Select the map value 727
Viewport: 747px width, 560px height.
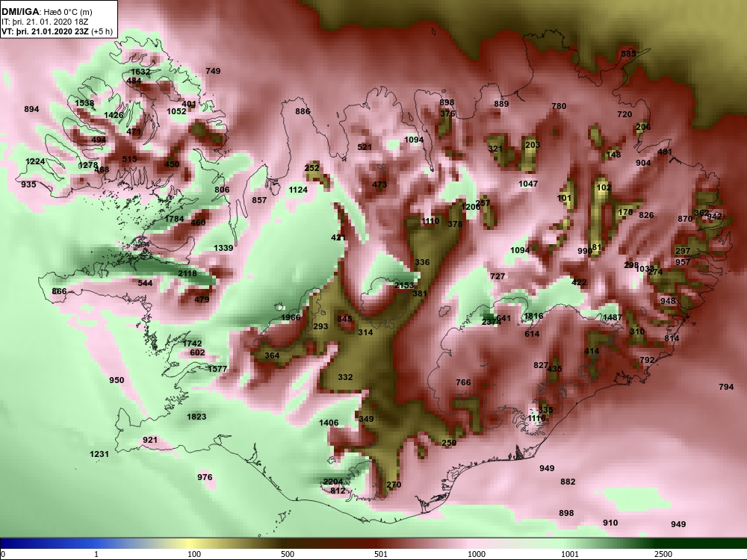[498, 276]
